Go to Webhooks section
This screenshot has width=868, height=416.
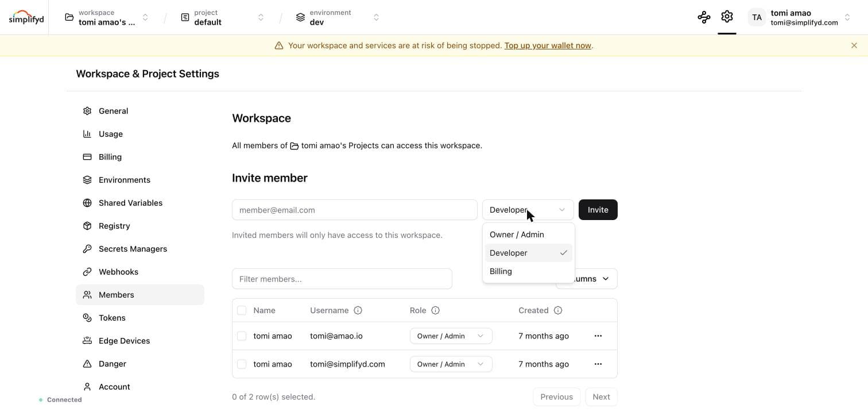(140, 272)
